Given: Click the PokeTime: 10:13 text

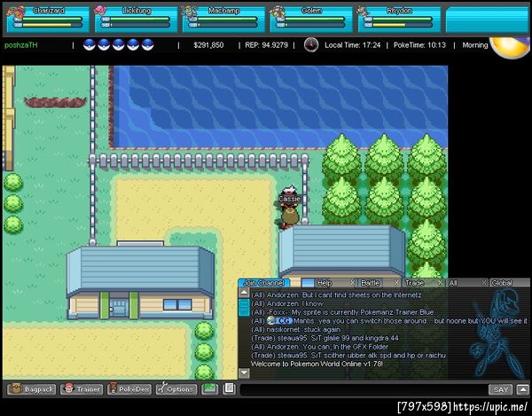Looking at the screenshot, I should click(419, 45).
